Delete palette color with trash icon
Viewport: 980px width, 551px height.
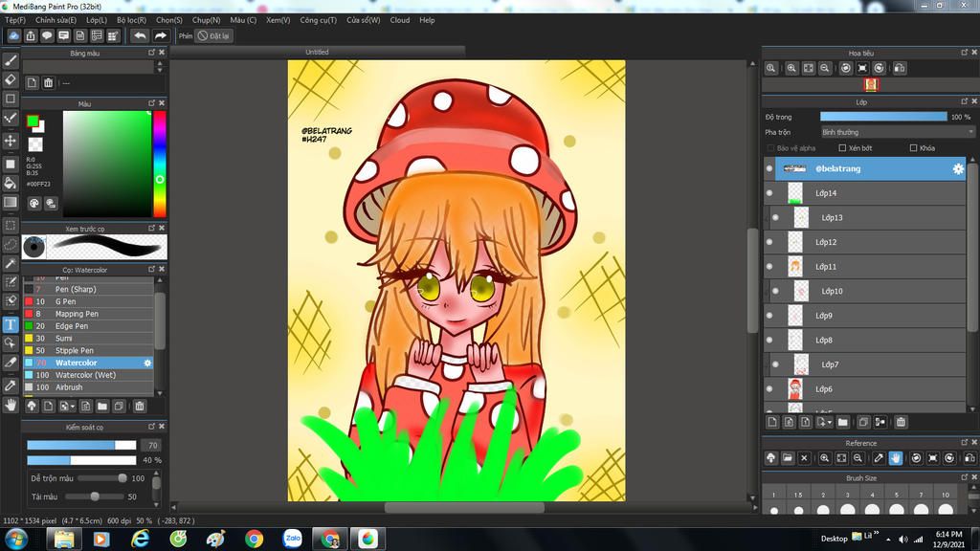point(48,82)
